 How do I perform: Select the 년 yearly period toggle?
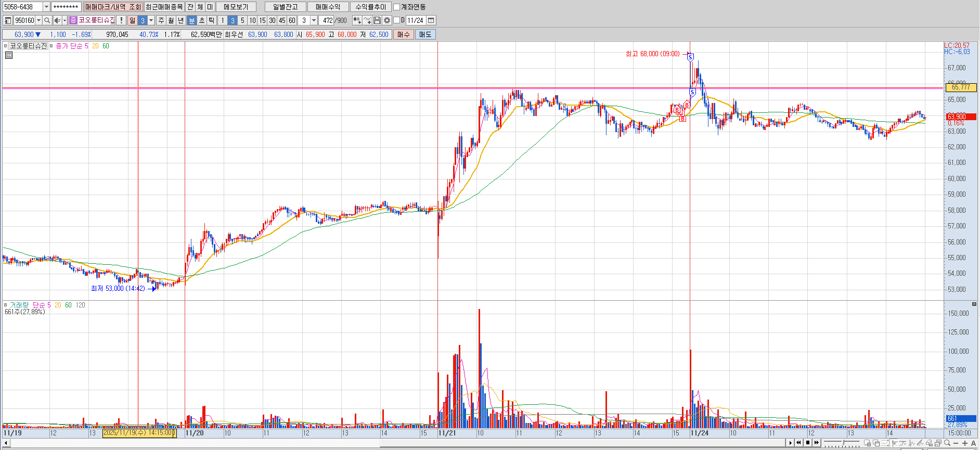181,20
